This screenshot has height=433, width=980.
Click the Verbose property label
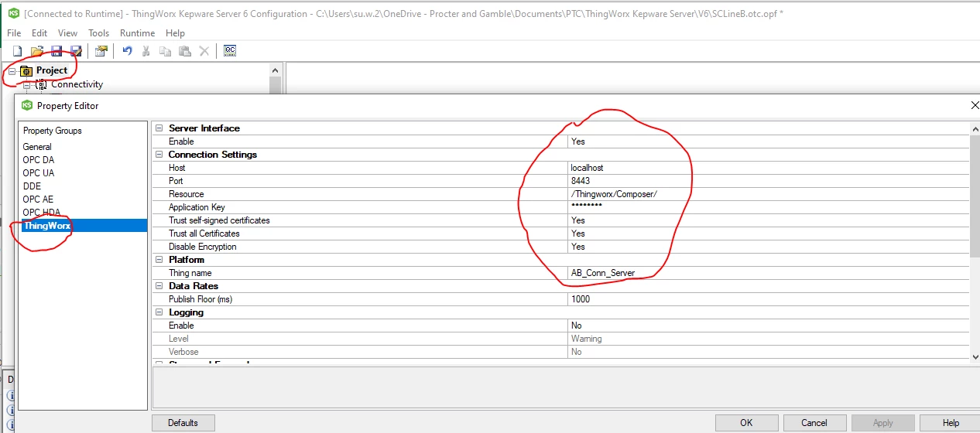(183, 352)
